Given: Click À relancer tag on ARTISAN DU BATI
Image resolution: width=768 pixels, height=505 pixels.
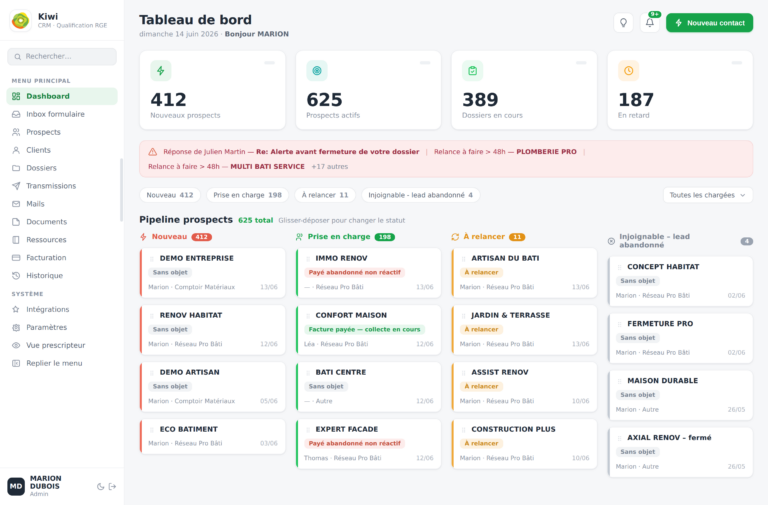Looking at the screenshot, I should pyautogui.click(x=481, y=272).
